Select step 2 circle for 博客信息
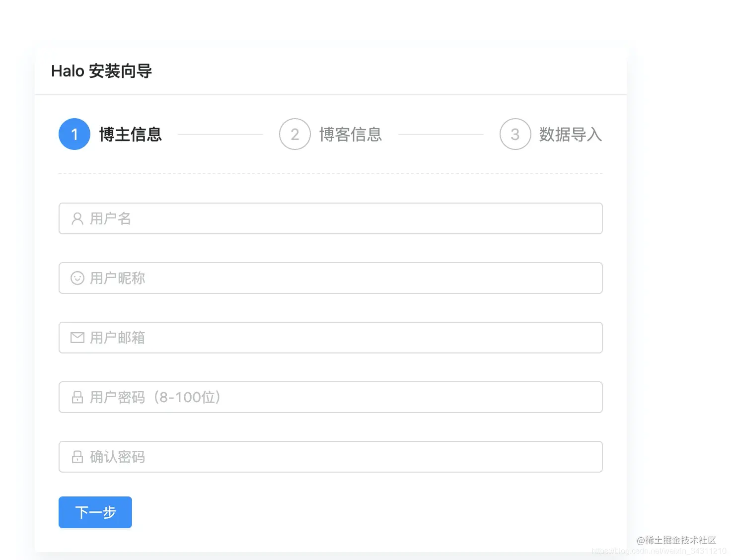 (295, 134)
